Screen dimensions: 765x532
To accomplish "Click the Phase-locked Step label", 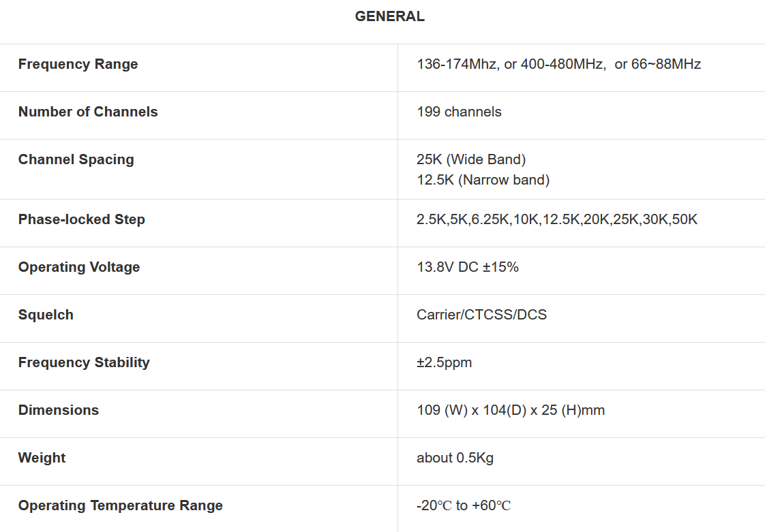I will pos(82,219).
